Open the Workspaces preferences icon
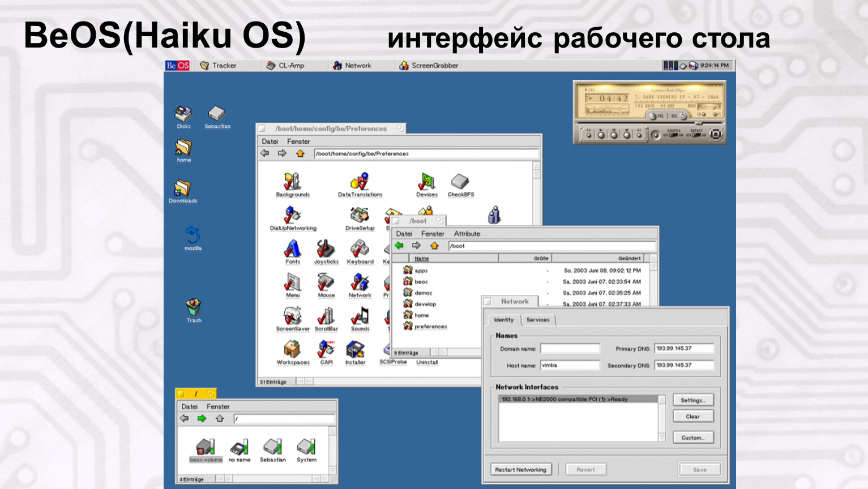 (292, 349)
